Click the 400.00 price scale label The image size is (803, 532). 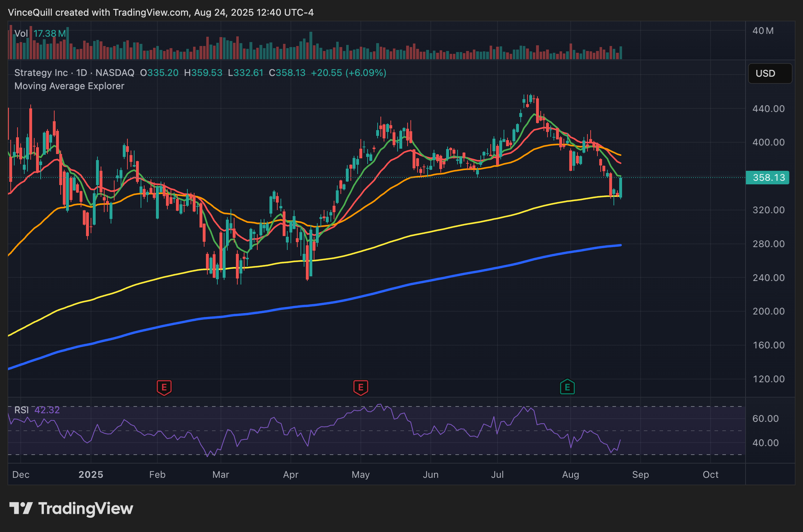point(768,142)
